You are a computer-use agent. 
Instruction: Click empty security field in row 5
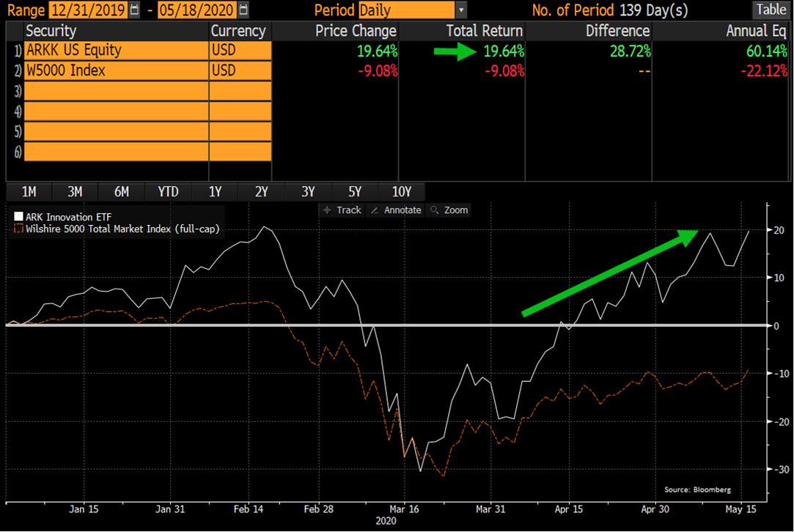[x=117, y=132]
